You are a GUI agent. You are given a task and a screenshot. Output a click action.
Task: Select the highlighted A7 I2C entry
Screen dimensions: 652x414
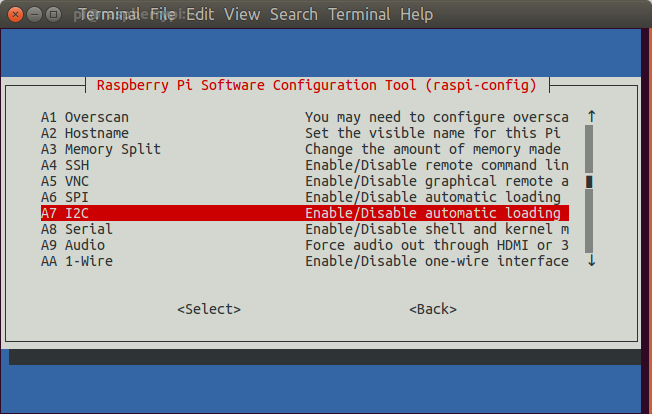(304, 213)
